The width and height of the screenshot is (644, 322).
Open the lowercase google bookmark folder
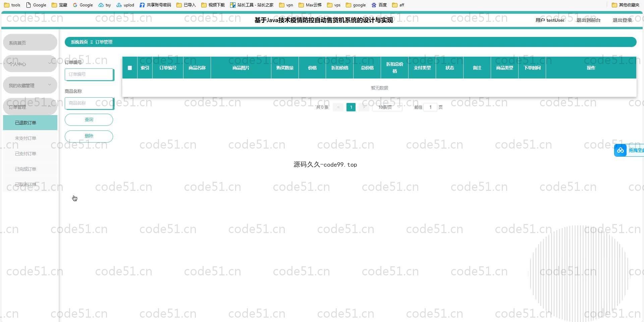[x=356, y=5]
